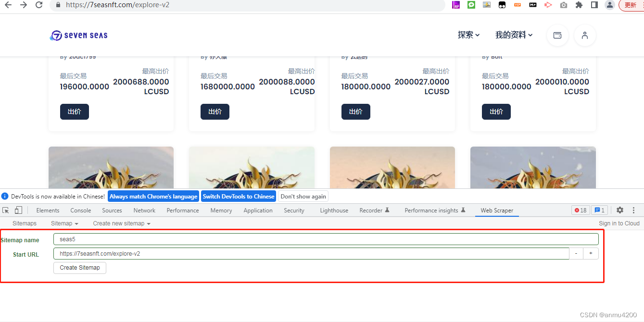The height and width of the screenshot is (322, 644).
Task: Open the fourth NFT thumbnail in second row
Action: click(533, 167)
